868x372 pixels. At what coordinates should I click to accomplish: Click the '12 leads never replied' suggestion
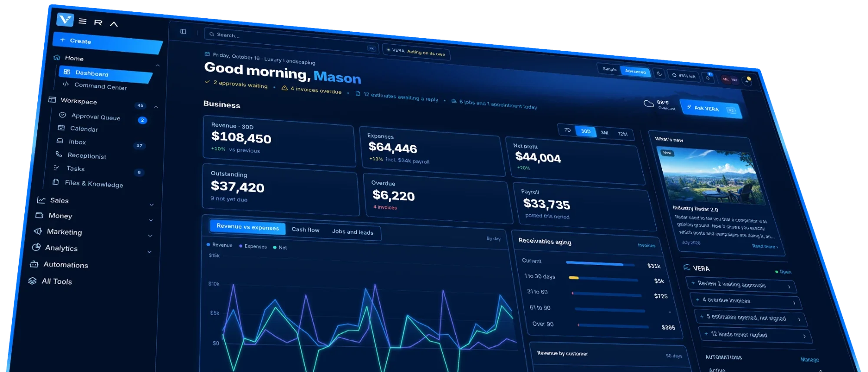(x=755, y=335)
